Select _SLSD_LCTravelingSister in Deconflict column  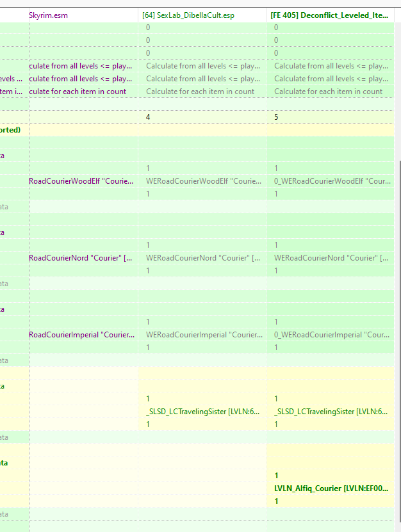330,412
